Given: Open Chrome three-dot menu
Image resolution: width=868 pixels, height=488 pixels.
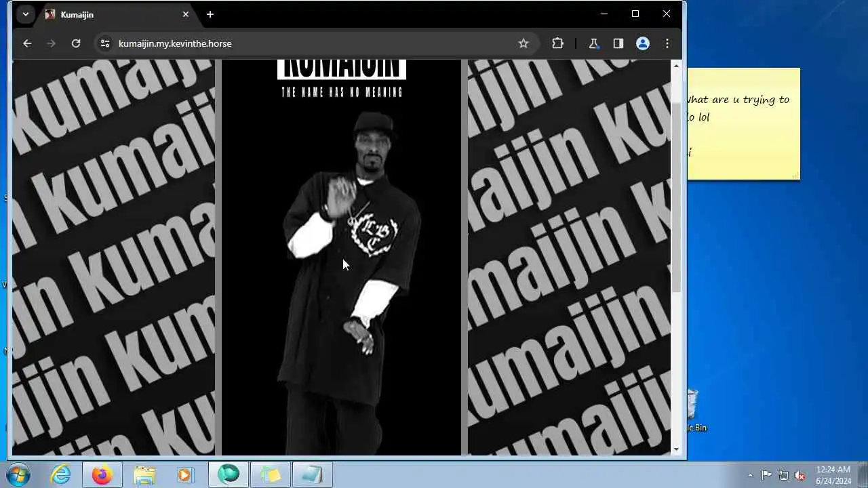Looking at the screenshot, I should tap(667, 43).
